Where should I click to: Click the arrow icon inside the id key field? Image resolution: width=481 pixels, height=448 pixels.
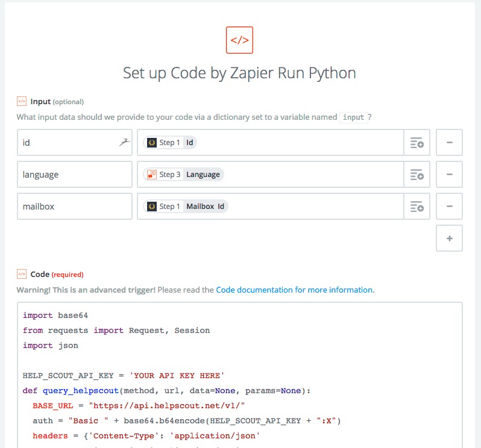tap(124, 142)
